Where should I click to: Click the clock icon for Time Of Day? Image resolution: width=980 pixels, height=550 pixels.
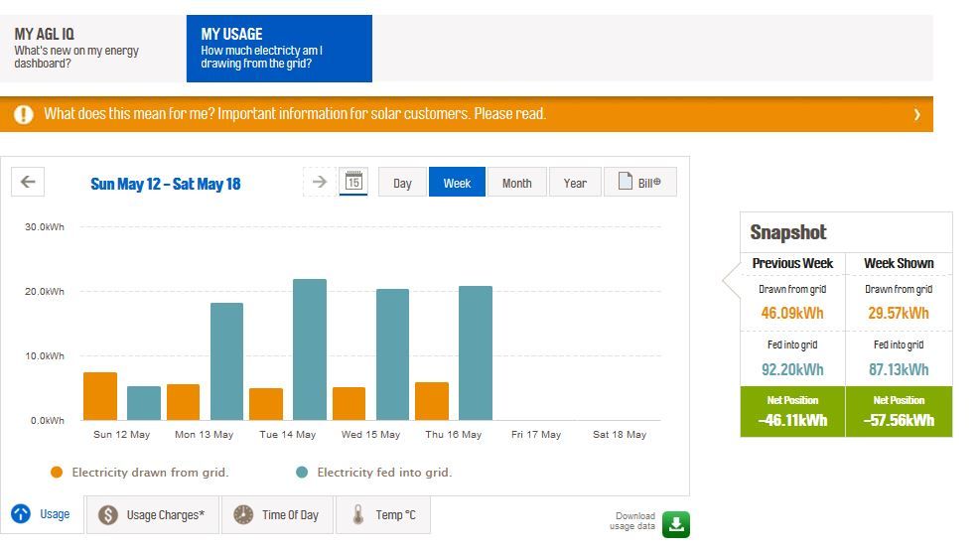[x=243, y=515]
